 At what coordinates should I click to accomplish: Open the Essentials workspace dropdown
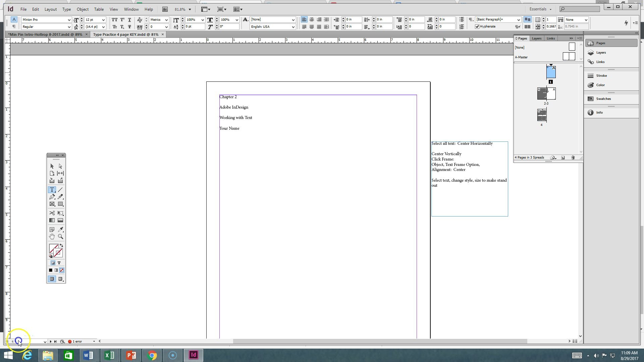click(x=540, y=9)
